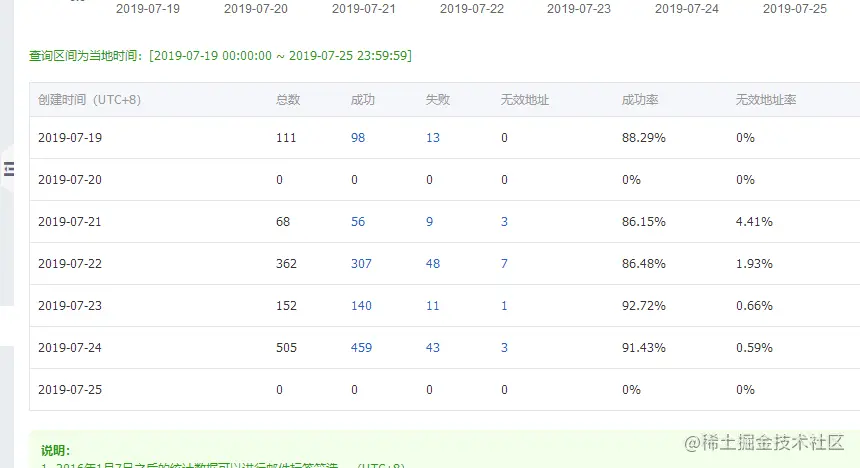Select date cell 2019-07-20 in table
The image size is (860, 468).
(70, 180)
